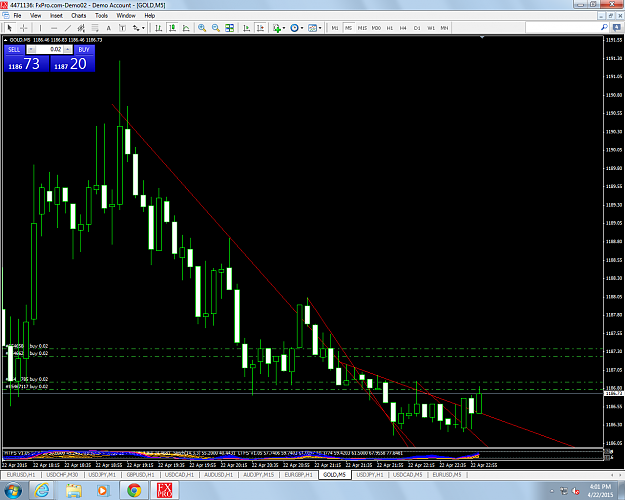Zoom in on the chart
The width and height of the screenshot is (625, 500).
point(202,28)
